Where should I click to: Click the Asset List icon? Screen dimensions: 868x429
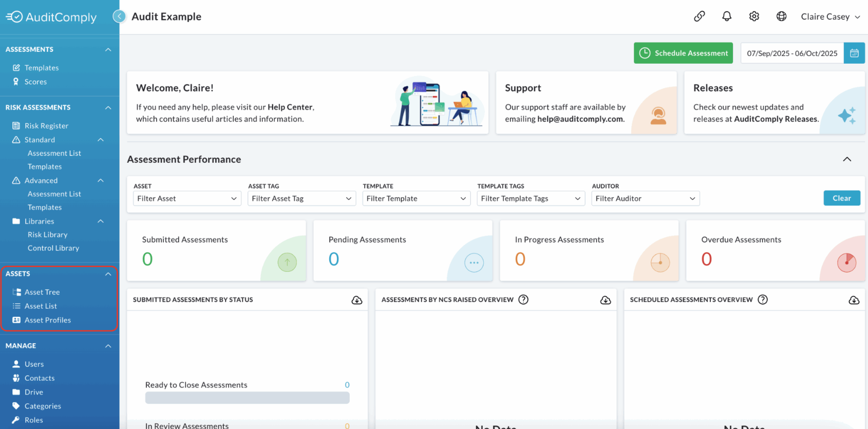(x=16, y=306)
